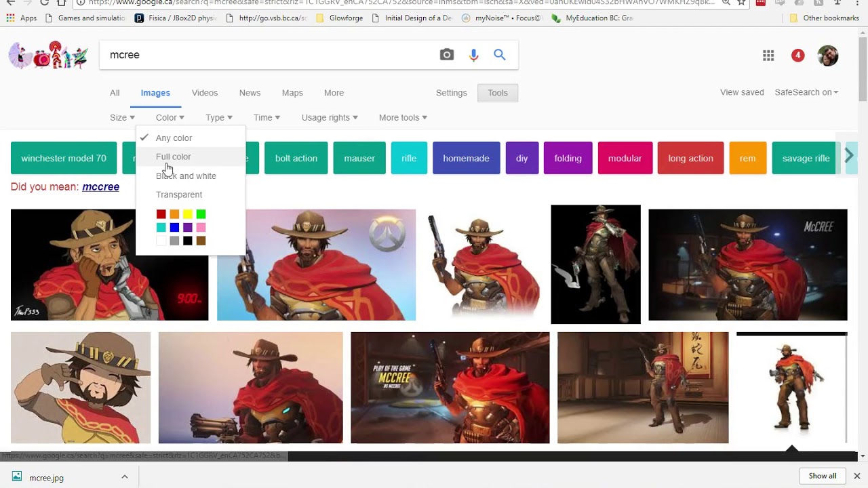Click the Settings link
Screen dimensions: 868x488
451,93
